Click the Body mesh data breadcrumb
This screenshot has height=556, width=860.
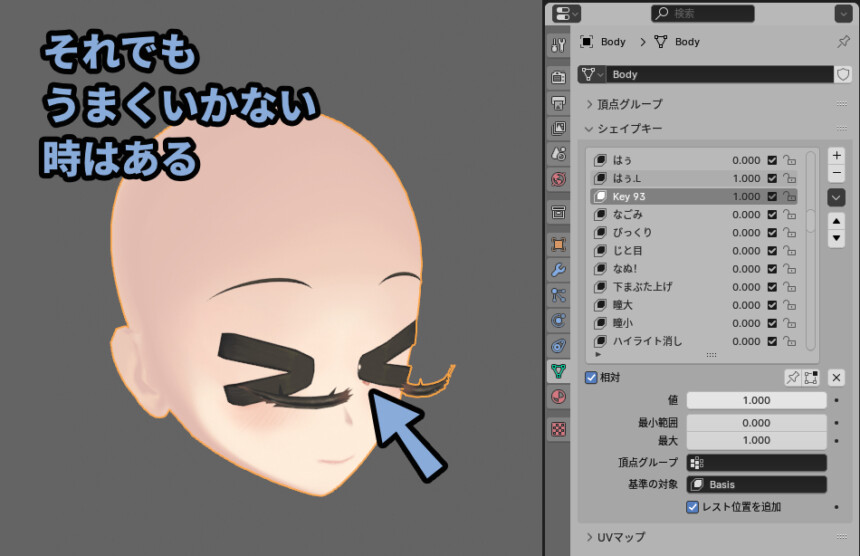pos(677,42)
